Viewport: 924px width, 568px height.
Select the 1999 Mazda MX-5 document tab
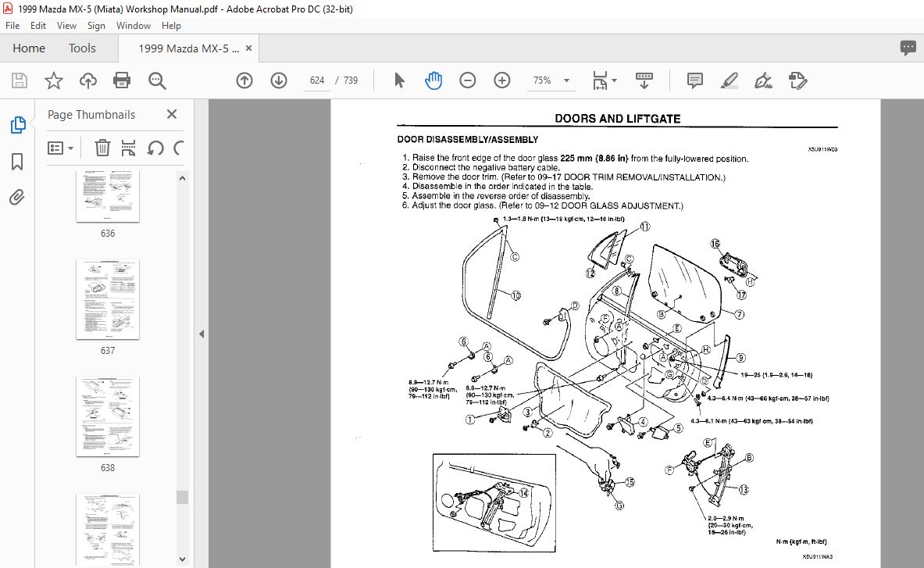click(188, 48)
